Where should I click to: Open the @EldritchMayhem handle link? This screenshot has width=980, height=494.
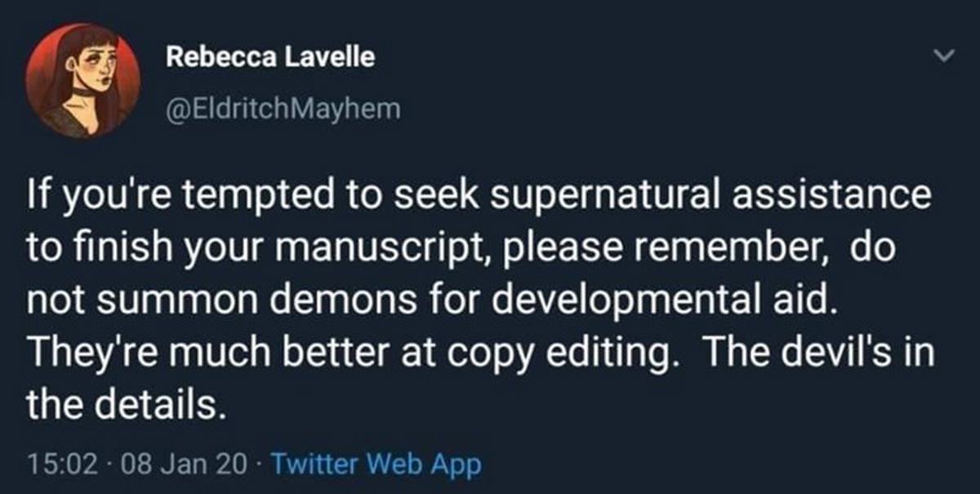click(283, 108)
